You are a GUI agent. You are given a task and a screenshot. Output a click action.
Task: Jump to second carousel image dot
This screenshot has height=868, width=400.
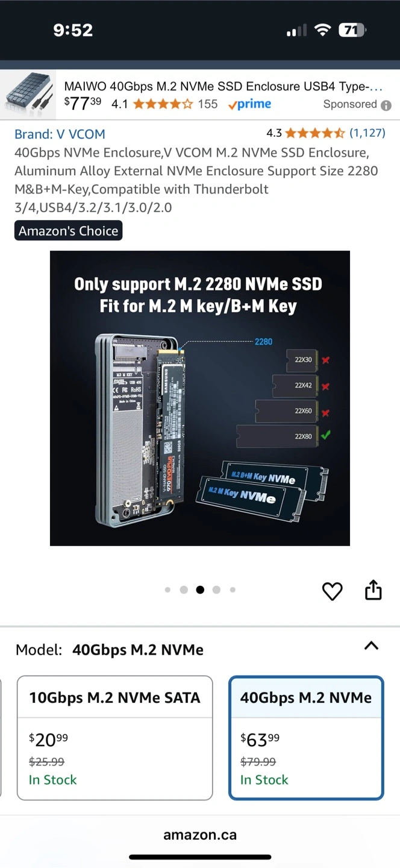pos(184,590)
